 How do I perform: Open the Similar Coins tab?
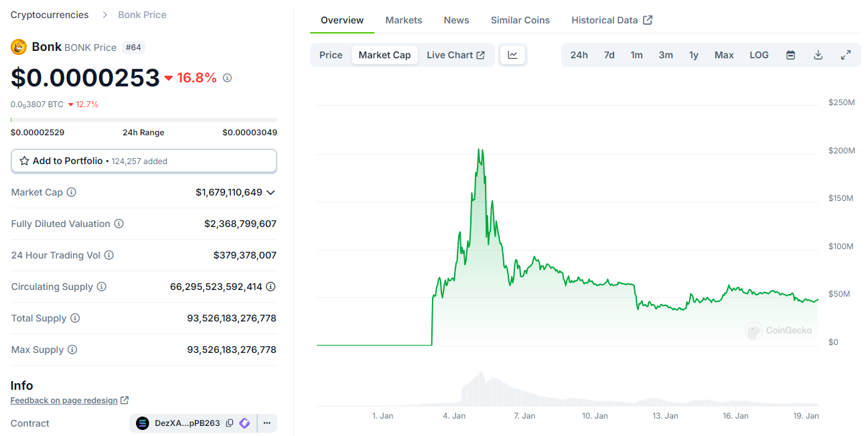pyautogui.click(x=520, y=20)
